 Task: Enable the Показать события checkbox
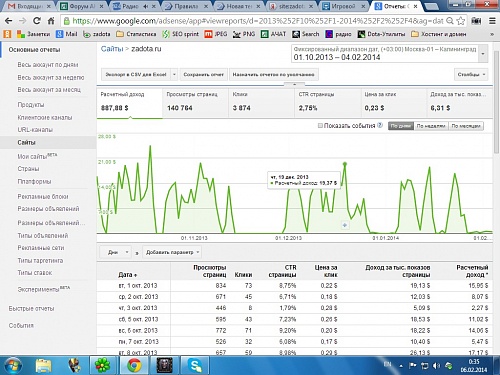[x=320, y=126]
